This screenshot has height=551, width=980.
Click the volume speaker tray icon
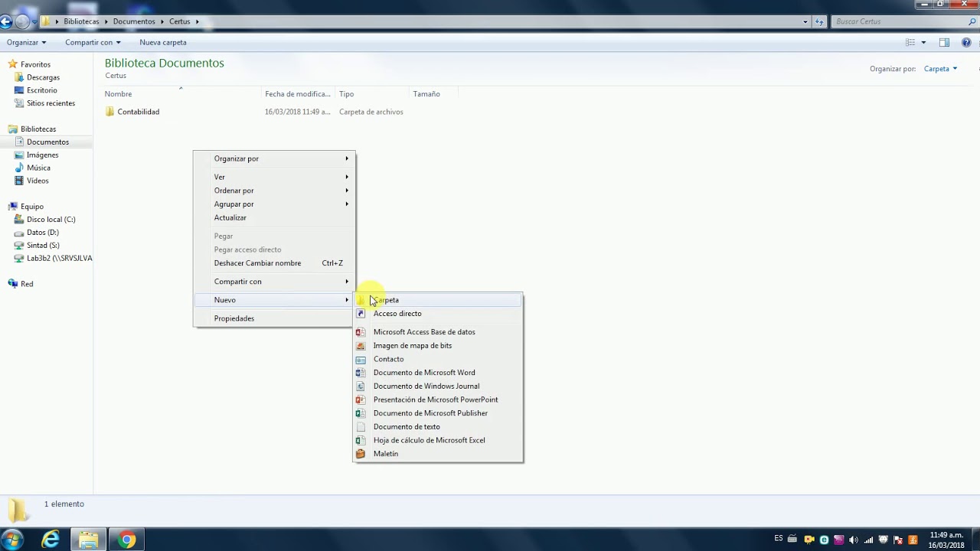pyautogui.click(x=854, y=540)
